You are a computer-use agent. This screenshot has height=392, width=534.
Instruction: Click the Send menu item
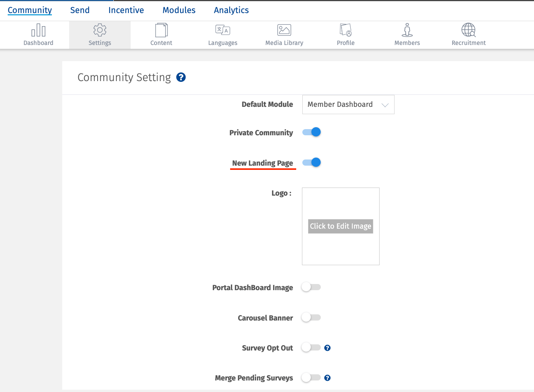pos(80,10)
